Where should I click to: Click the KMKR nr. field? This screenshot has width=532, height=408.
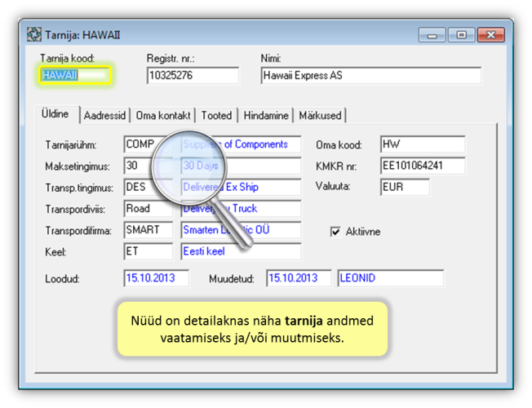point(422,166)
